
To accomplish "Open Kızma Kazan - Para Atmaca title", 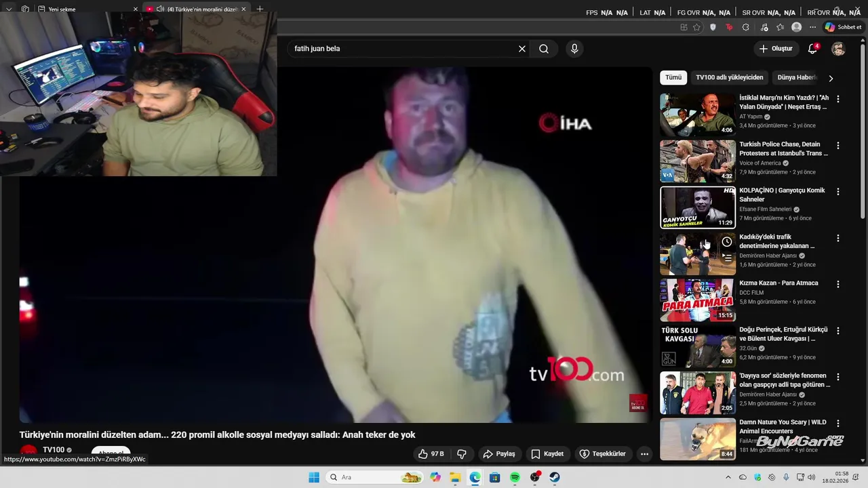I will pos(778,283).
